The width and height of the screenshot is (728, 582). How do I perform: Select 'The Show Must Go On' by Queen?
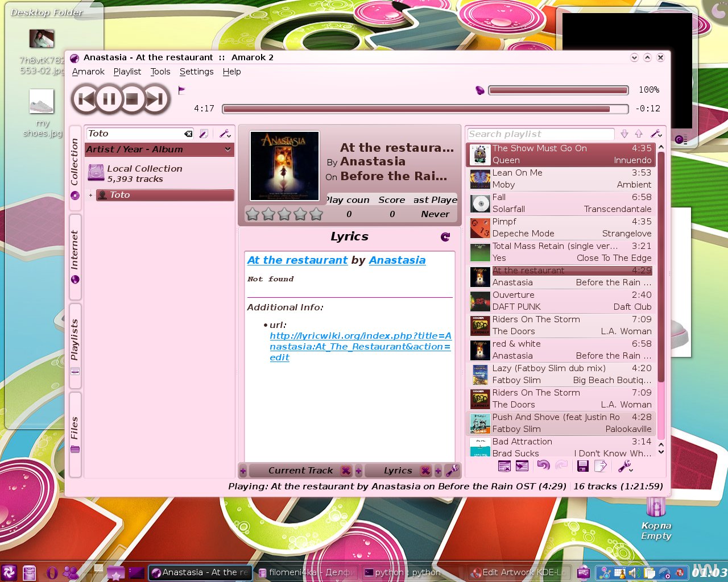pos(561,155)
